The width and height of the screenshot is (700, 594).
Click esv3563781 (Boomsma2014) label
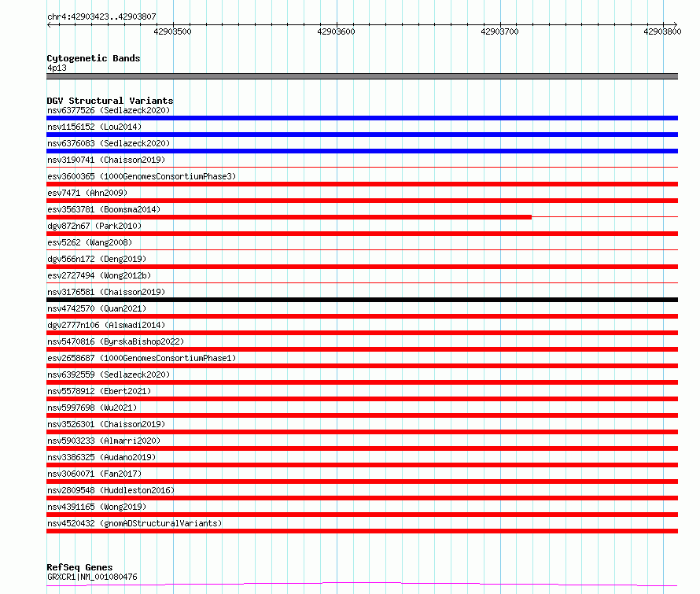pos(104,209)
